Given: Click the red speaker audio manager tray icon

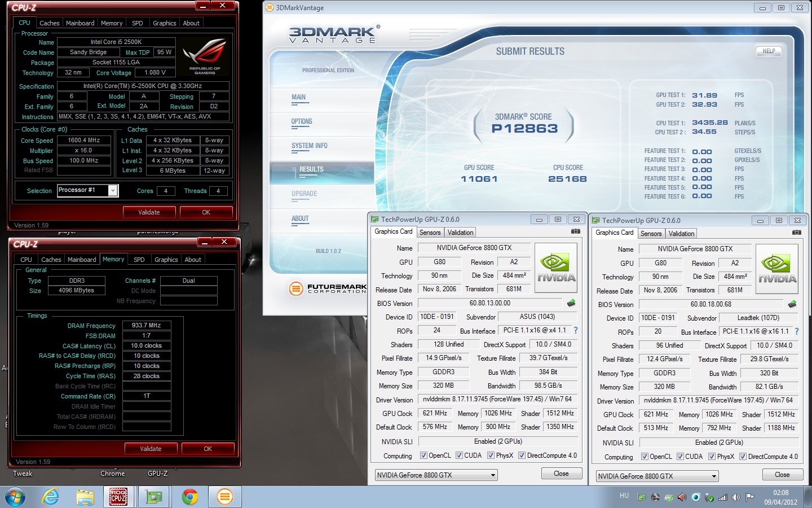Looking at the screenshot, I should point(682,497).
